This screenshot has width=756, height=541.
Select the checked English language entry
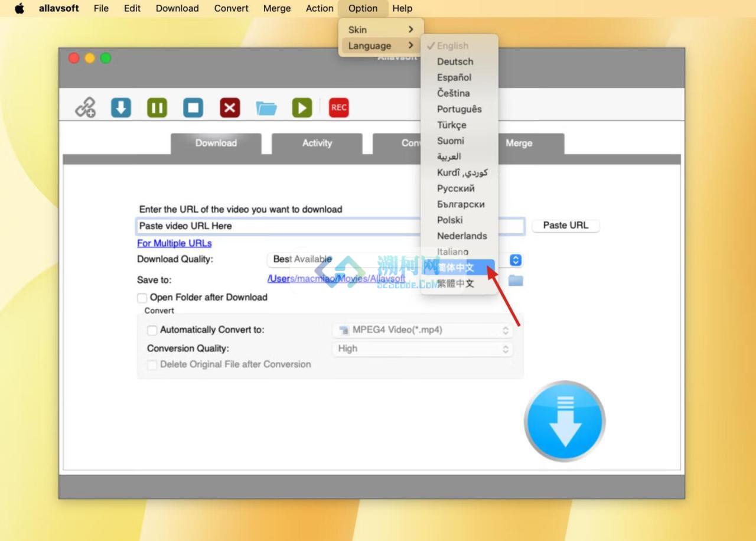460,45
